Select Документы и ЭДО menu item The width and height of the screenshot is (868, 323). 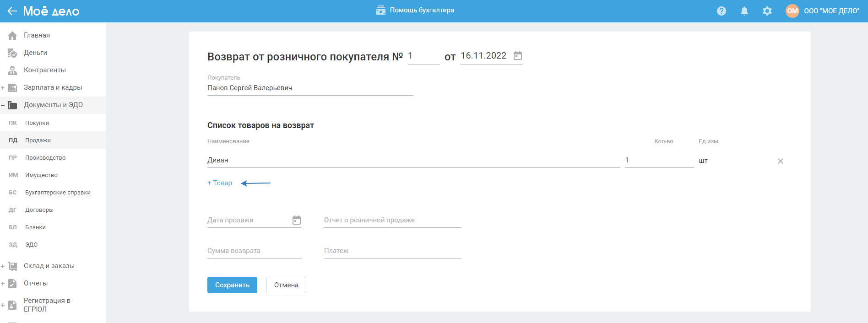(53, 105)
